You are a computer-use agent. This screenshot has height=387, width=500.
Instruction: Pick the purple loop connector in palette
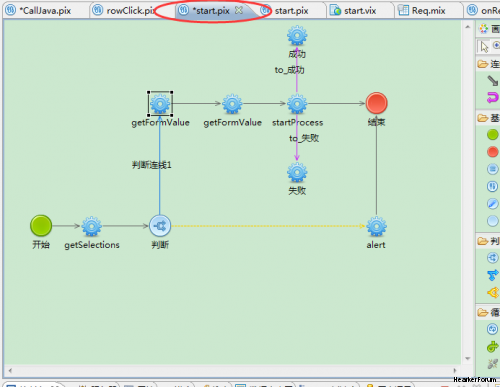point(493,98)
